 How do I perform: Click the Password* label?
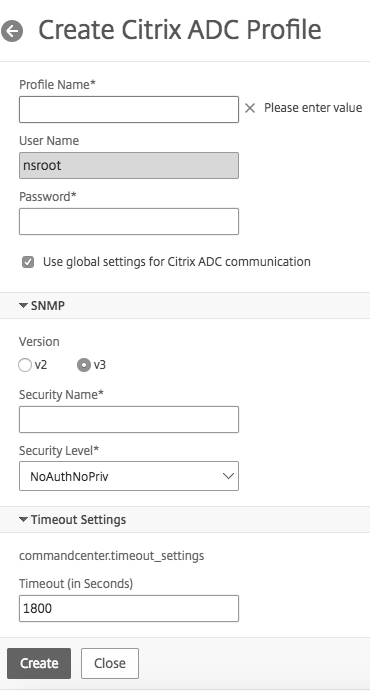48,197
